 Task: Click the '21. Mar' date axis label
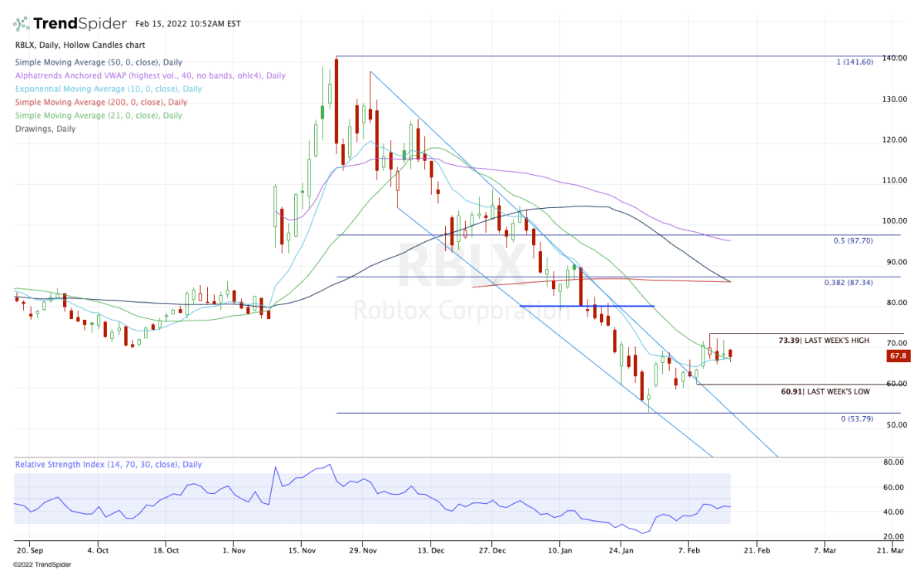point(890,552)
